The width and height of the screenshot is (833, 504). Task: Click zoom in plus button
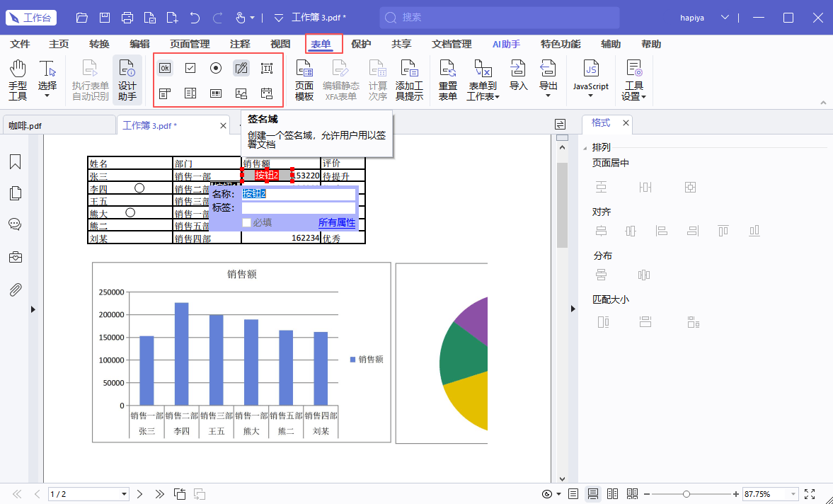coord(736,494)
